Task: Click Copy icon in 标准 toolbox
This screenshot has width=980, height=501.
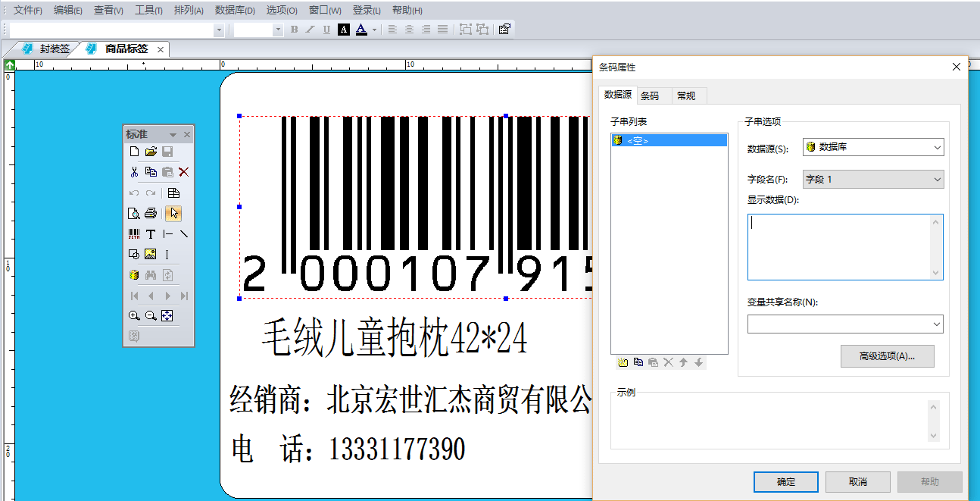Action: (x=151, y=172)
